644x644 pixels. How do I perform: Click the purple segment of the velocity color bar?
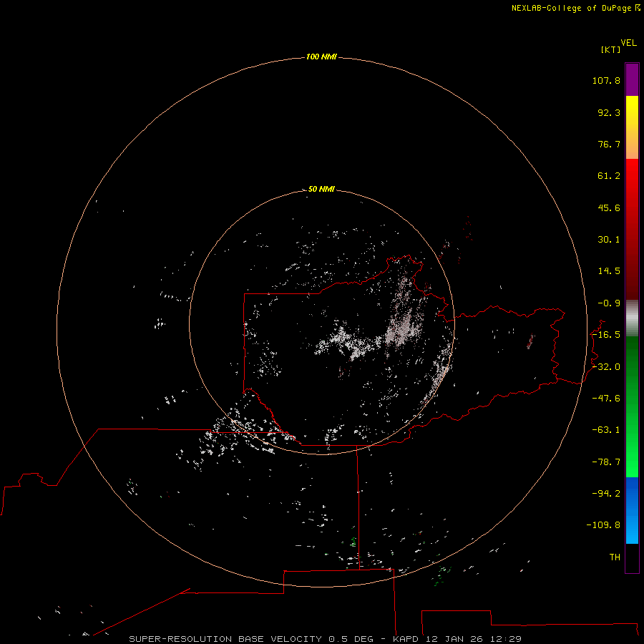(632, 79)
